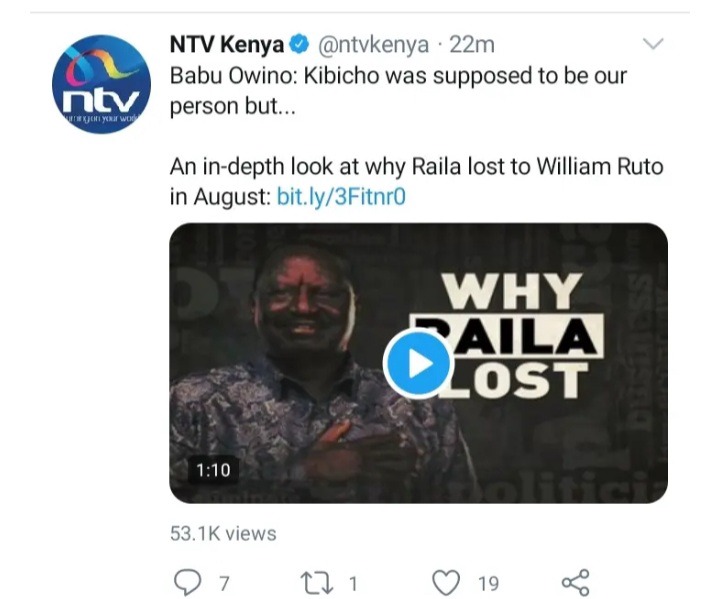
Task: Open the @ntvkenya handle
Action: point(373,45)
